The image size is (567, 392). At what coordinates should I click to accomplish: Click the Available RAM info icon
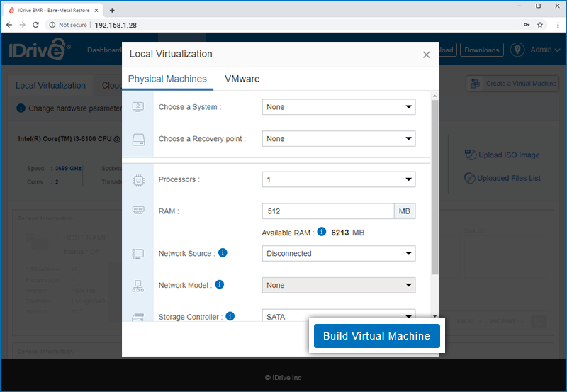(x=322, y=231)
